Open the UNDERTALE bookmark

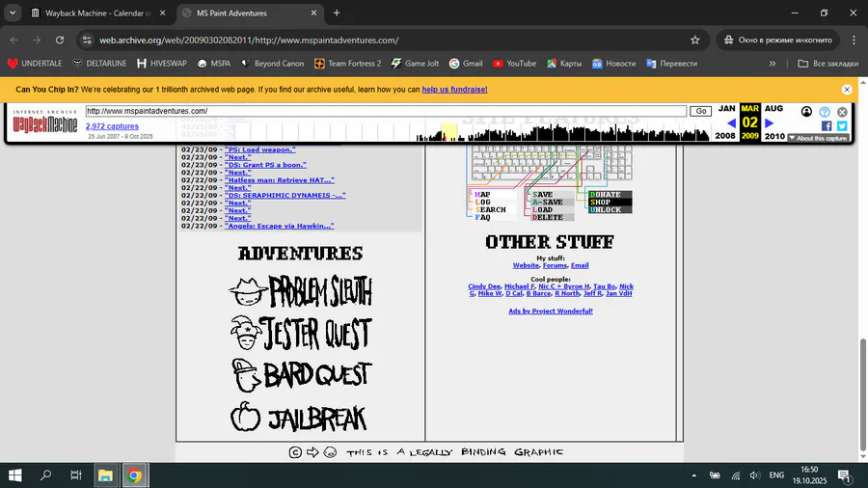[x=35, y=64]
